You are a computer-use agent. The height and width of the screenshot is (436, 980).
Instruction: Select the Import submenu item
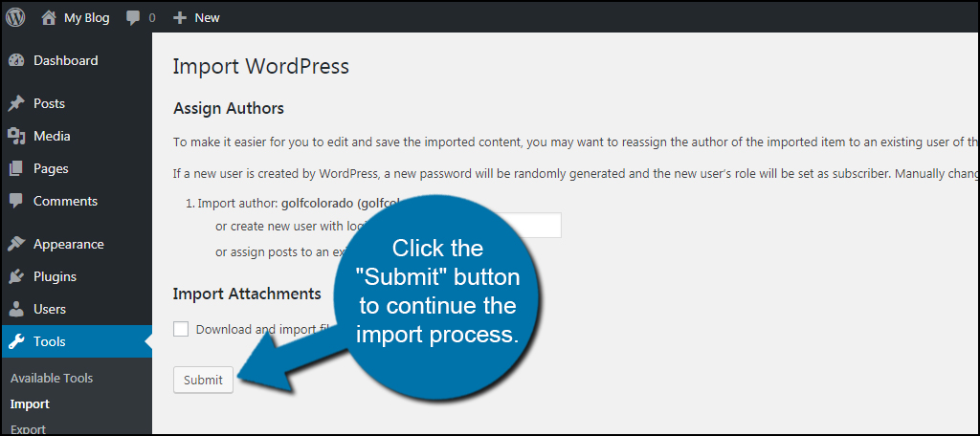click(30, 403)
